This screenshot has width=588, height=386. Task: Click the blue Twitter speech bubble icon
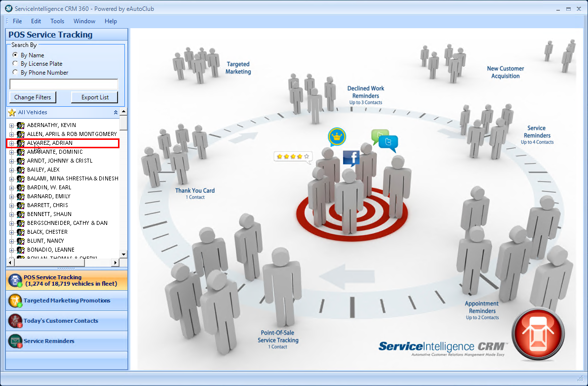(x=389, y=143)
